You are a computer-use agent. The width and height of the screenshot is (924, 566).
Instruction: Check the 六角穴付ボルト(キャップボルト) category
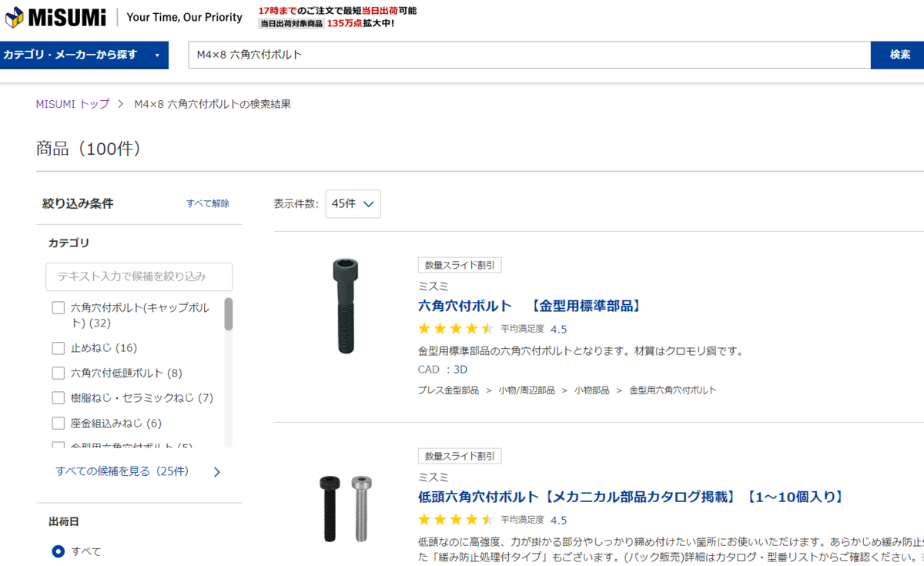pyautogui.click(x=59, y=308)
